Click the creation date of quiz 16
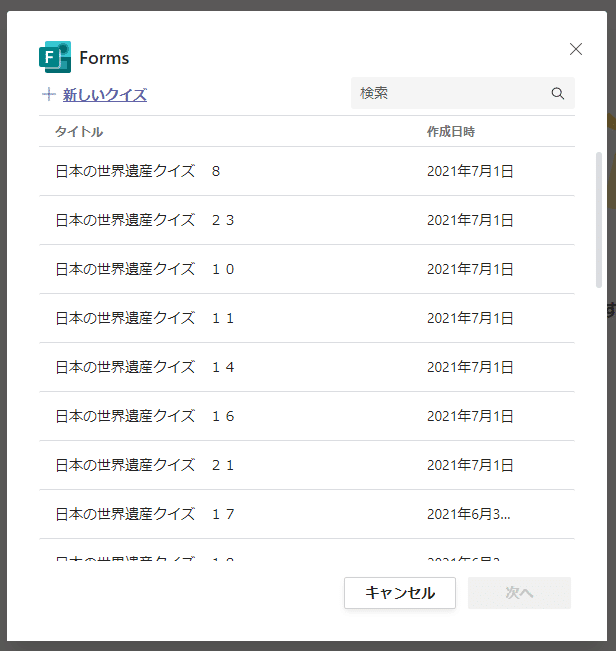Screen dimensions: 616x651 pos(470,416)
